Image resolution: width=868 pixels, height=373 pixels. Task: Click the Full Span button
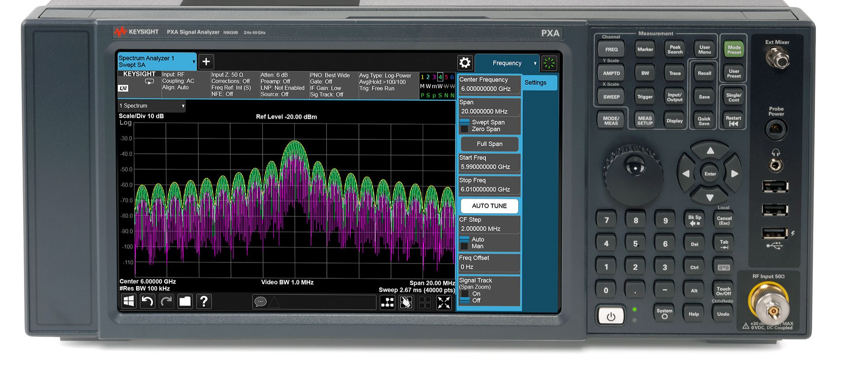(x=489, y=144)
